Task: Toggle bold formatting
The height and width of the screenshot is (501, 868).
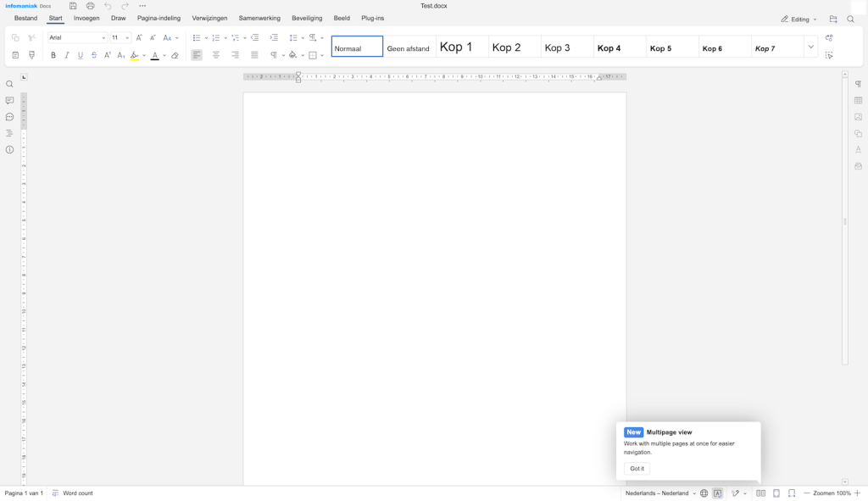Action: tap(53, 55)
